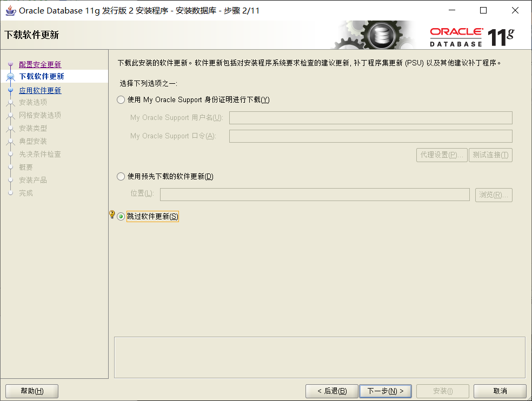This screenshot has height=401, width=532.
Task: Select 使用预先下载的软件更新 radio option
Action: 121,176
